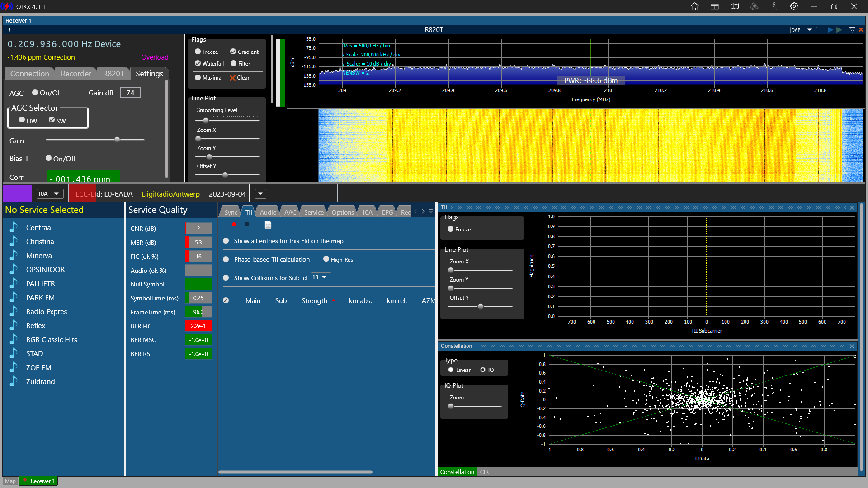Switch to CIR view at bottom
Viewport: 868px width, 488px height.
coord(484,472)
